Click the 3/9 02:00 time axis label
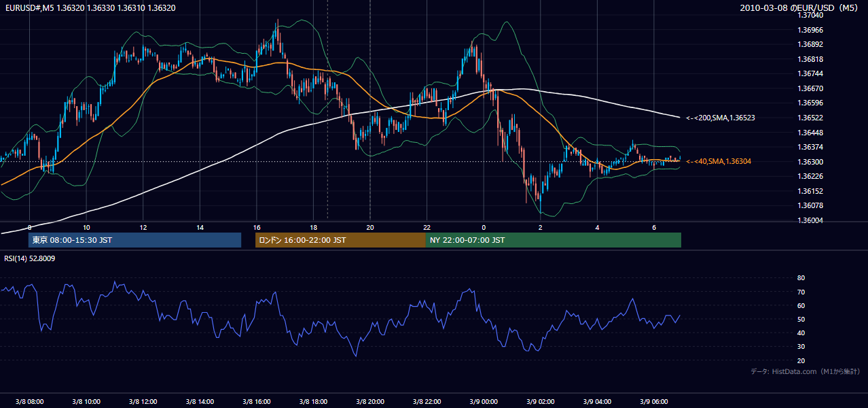Screen dimensions: 868x408 click(541, 401)
